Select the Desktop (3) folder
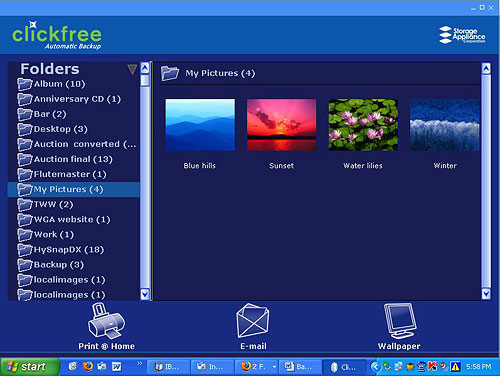Screen dimensions: 500x376 60,129
